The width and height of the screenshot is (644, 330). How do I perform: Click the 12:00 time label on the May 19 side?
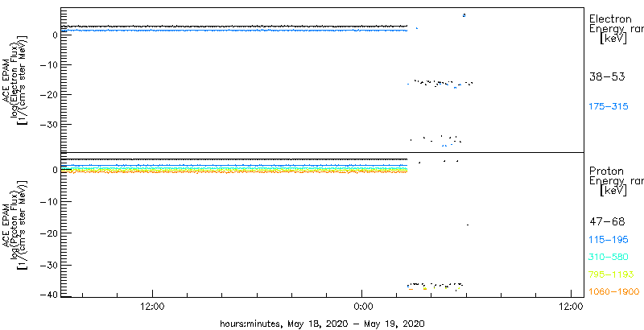tap(572, 306)
